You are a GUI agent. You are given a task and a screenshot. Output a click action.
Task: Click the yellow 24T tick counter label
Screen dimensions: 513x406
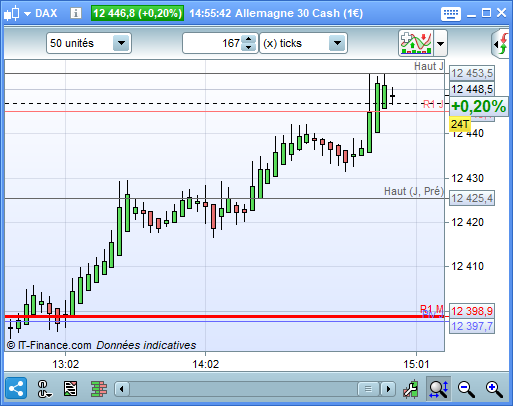pos(460,124)
